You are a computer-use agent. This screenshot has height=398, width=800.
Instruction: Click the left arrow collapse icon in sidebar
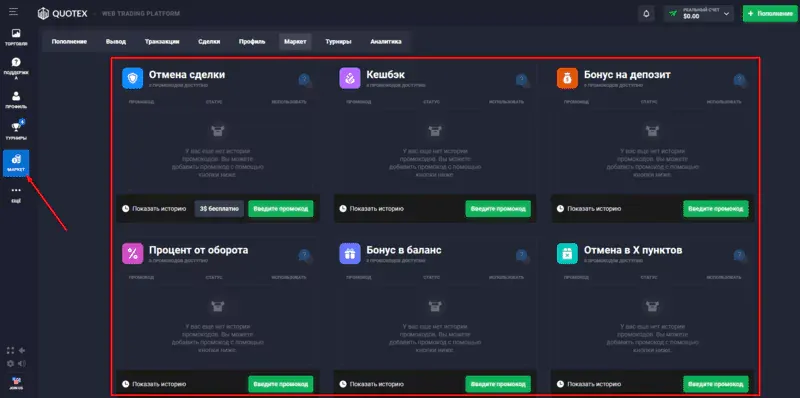pyautogui.click(x=22, y=351)
